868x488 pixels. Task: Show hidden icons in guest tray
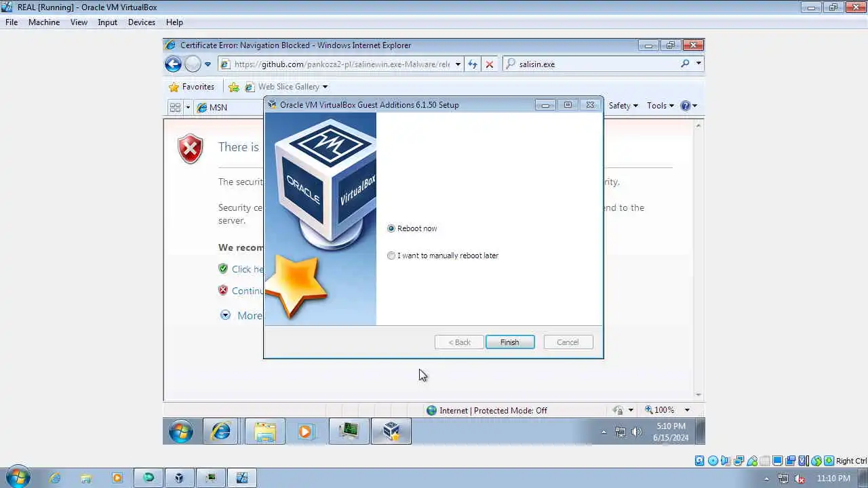click(604, 432)
